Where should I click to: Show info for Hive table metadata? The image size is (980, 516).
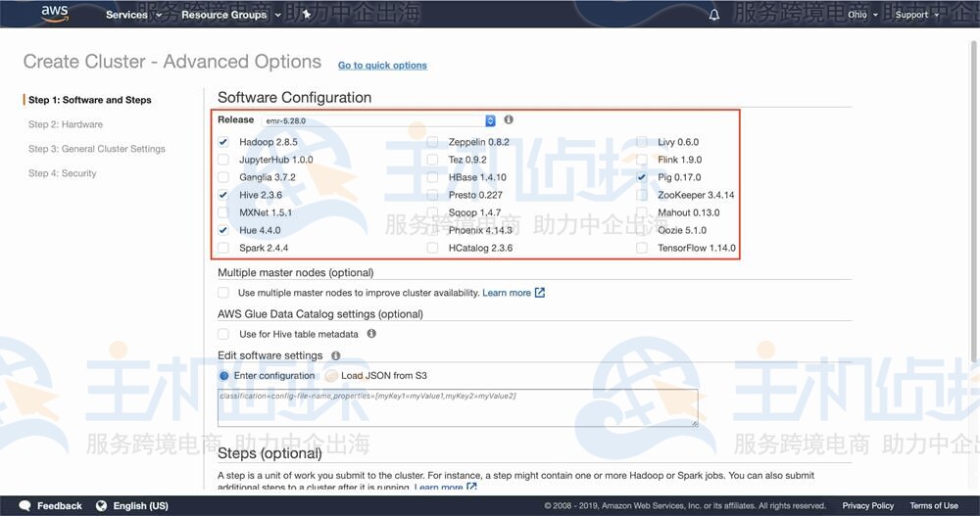[x=371, y=334]
